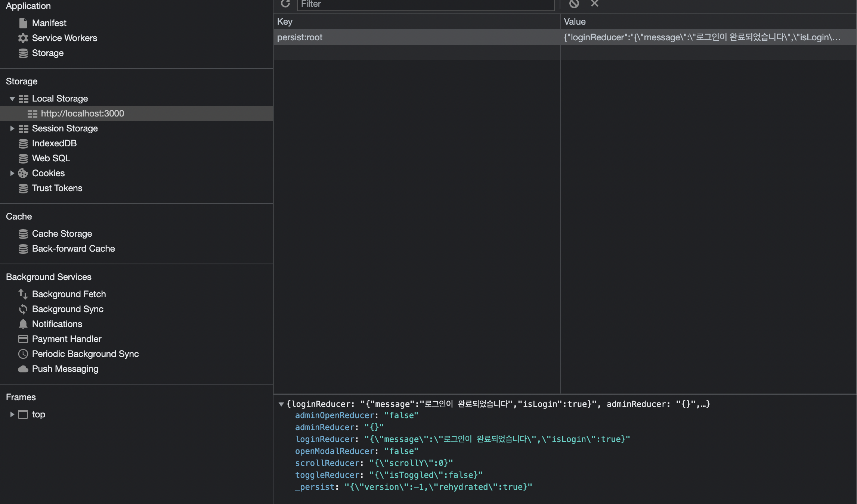Click the refresh storage icon

(285, 4)
